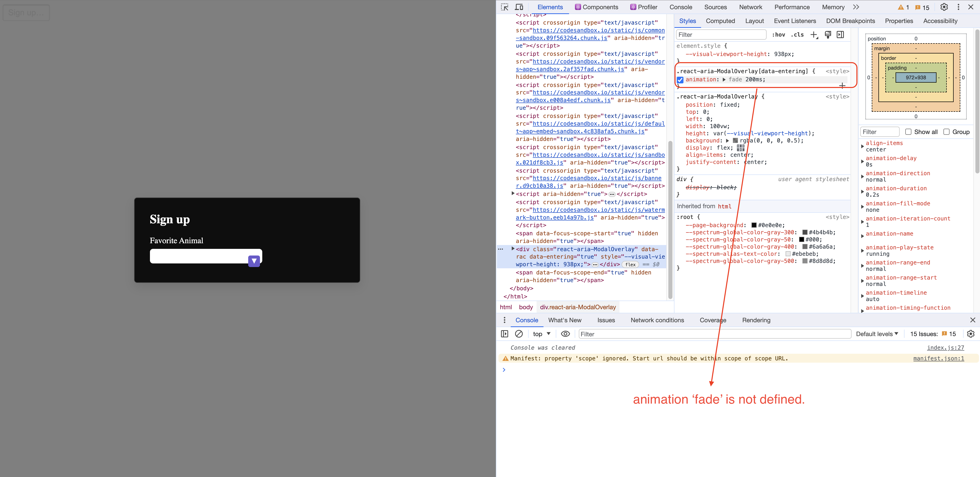Switch to the Rendering drawer tab
Image resolution: width=980 pixels, height=477 pixels.
[x=756, y=320]
